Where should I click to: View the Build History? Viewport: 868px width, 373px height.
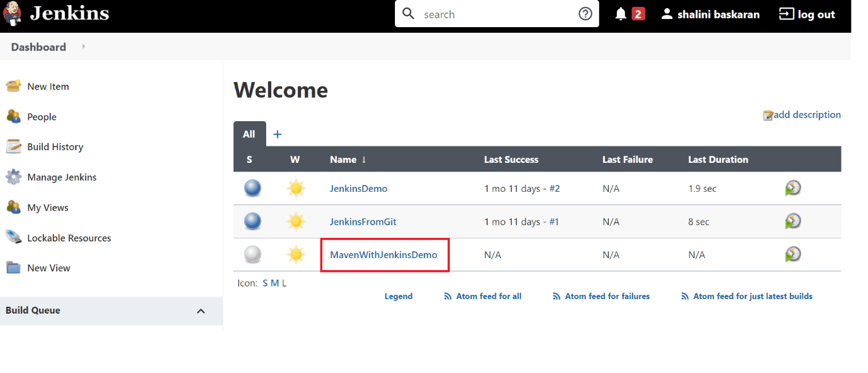pos(55,146)
